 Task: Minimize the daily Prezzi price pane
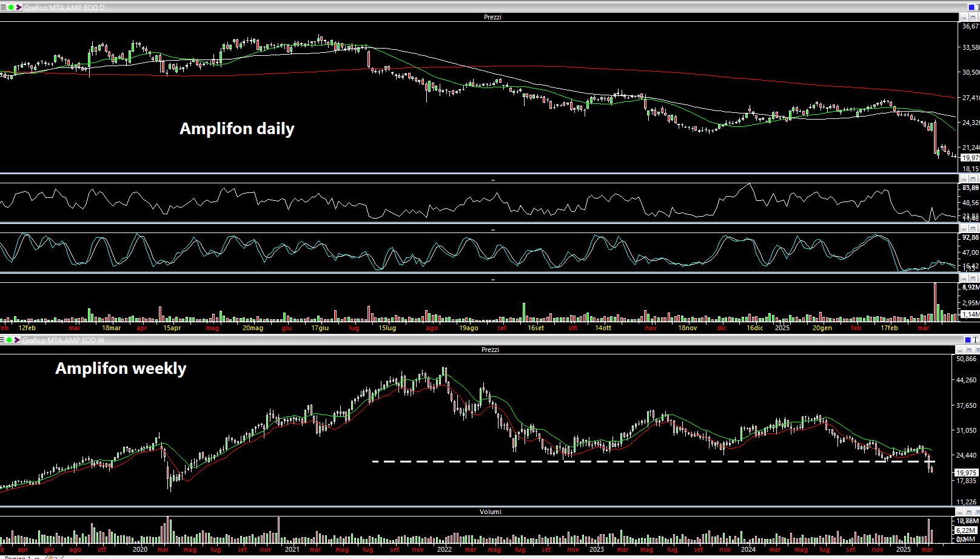964,17
